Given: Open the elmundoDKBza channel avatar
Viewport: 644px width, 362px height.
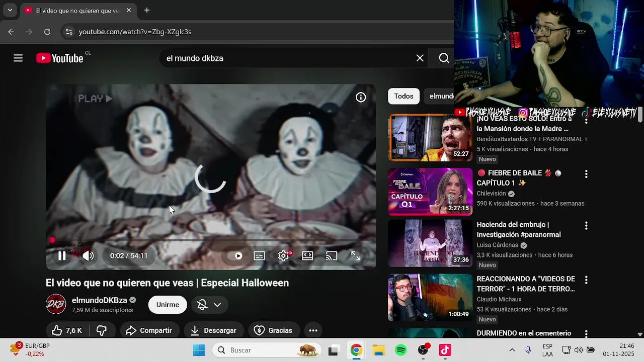Looking at the screenshot, I should [56, 304].
